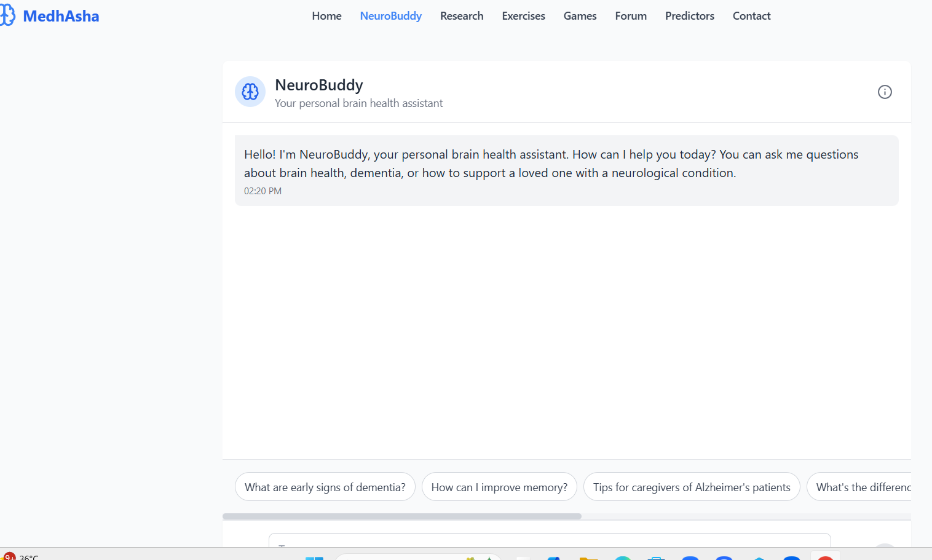This screenshot has width=932, height=560.
Task: Click the 02:20 PM message timestamp
Action: coord(263,191)
